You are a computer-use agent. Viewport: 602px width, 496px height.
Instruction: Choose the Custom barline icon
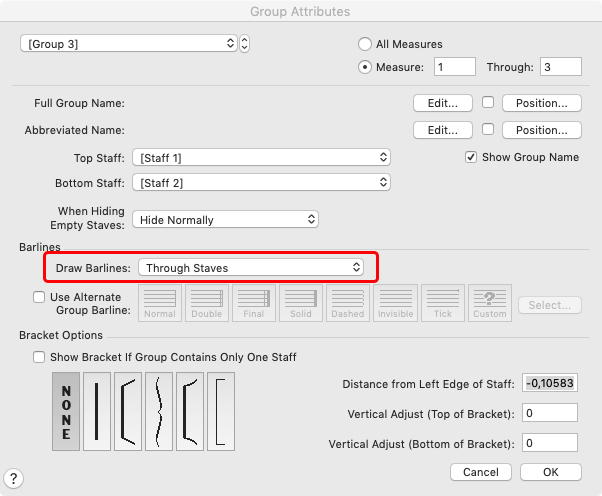click(490, 303)
